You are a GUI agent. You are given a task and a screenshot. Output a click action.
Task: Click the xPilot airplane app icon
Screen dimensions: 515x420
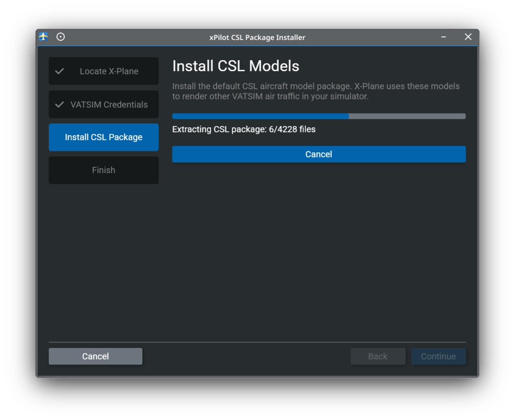[x=43, y=37]
